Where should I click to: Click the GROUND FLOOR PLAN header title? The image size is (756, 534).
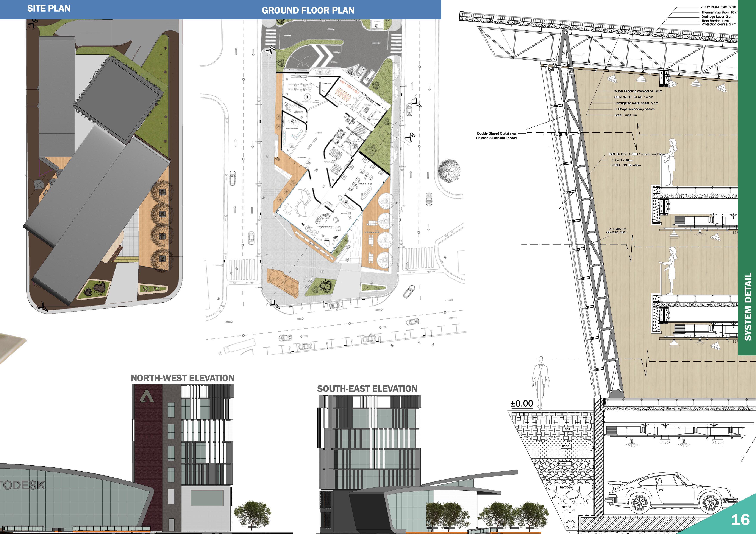pyautogui.click(x=308, y=11)
